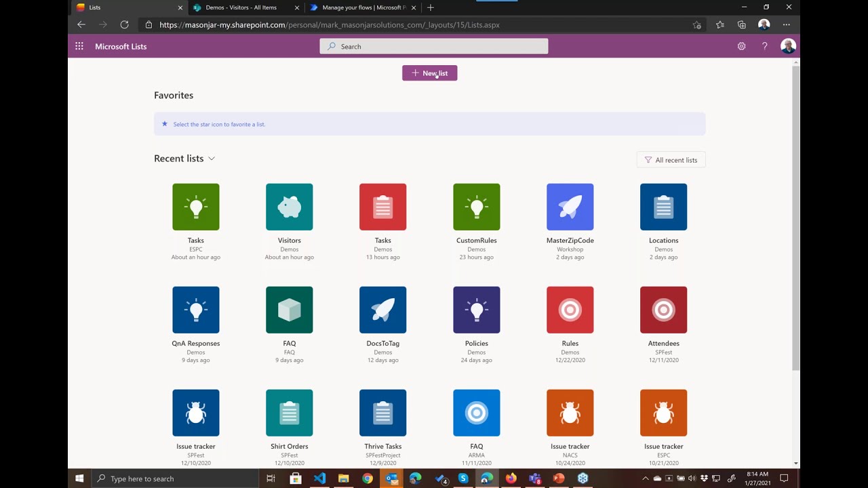Open the green FAQ cube list icon
The image size is (868, 488).
(x=290, y=310)
